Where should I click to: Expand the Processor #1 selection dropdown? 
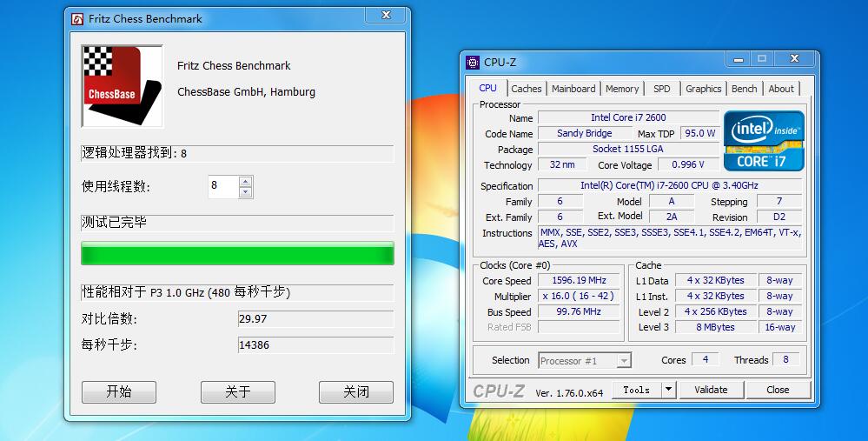624,361
